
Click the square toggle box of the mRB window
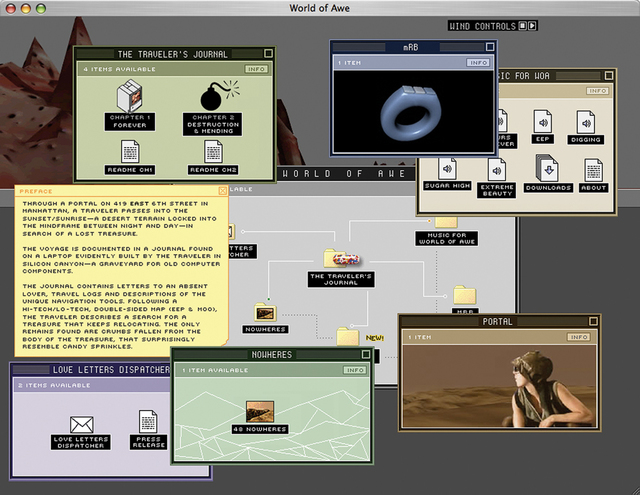(490, 47)
